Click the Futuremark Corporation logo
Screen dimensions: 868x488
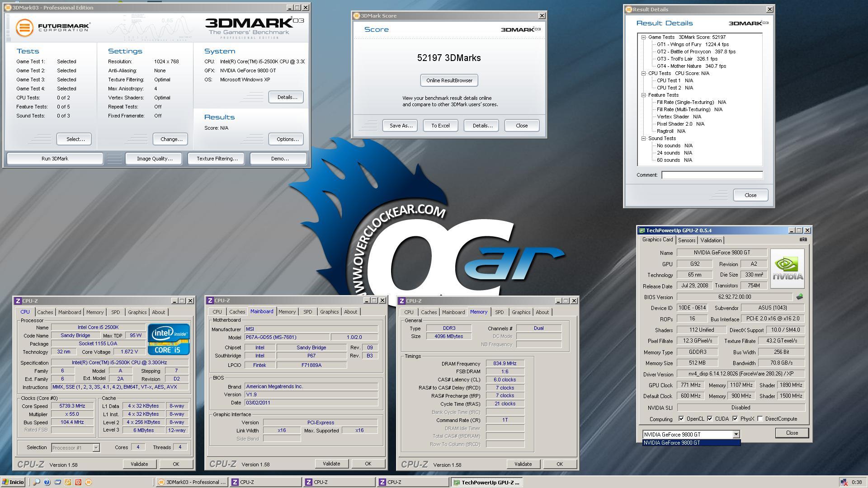pyautogui.click(x=53, y=27)
